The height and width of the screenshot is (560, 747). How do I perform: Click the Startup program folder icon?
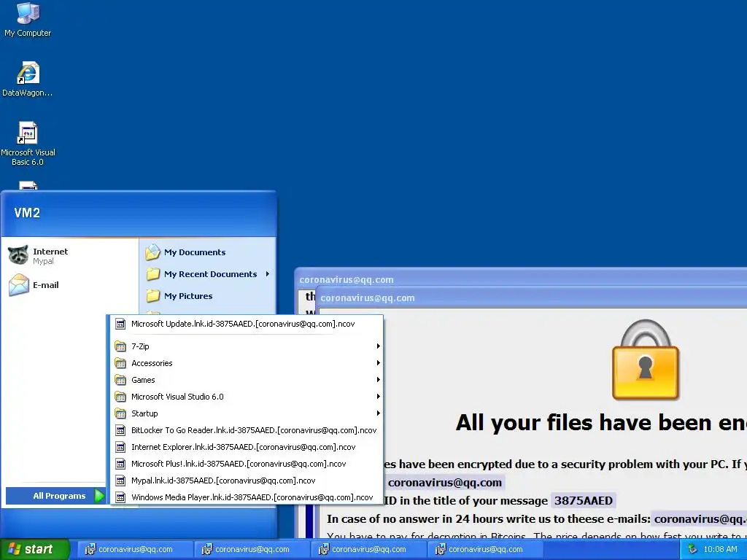(x=120, y=413)
